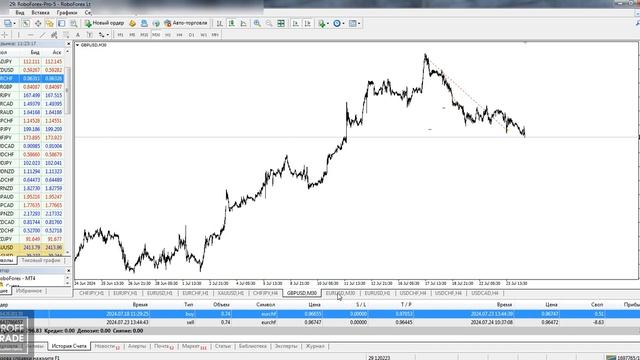Toggle the chart shift button

pos(307,24)
